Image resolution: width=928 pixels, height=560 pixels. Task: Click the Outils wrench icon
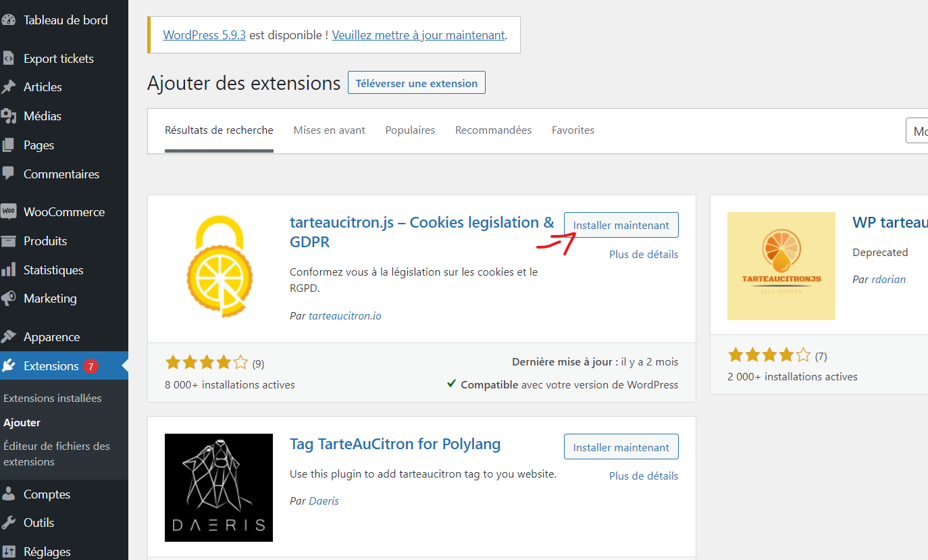tap(8, 523)
